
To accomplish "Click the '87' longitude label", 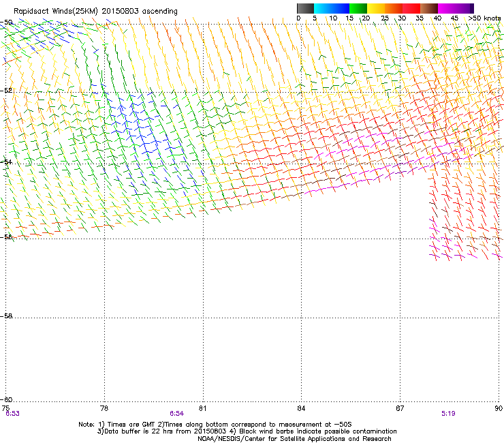I will pos(400,408).
